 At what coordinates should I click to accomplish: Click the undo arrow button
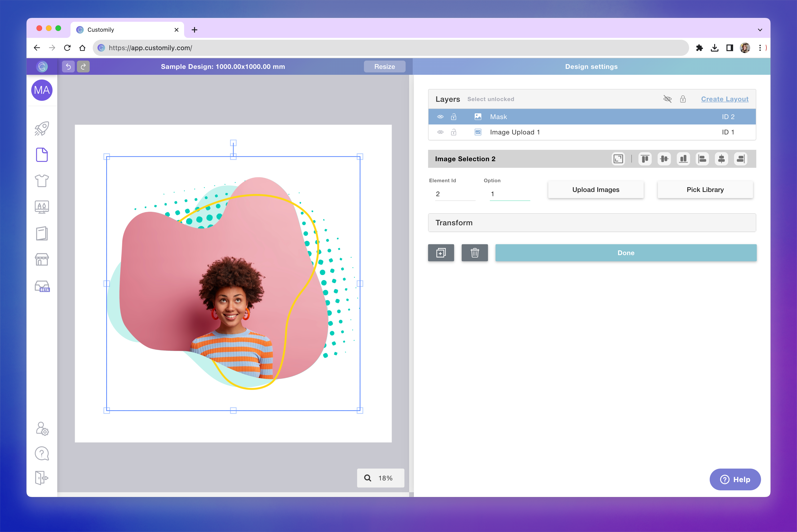click(x=68, y=66)
